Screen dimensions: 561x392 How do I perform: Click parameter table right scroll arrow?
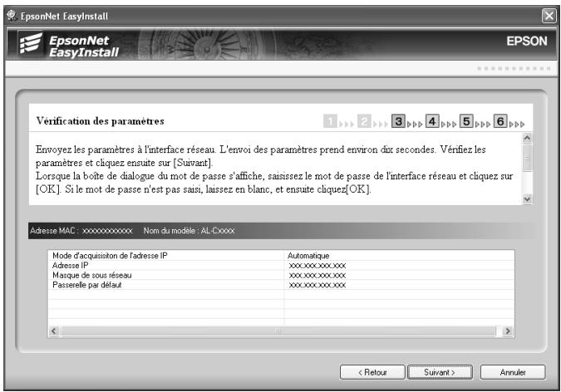(507, 331)
